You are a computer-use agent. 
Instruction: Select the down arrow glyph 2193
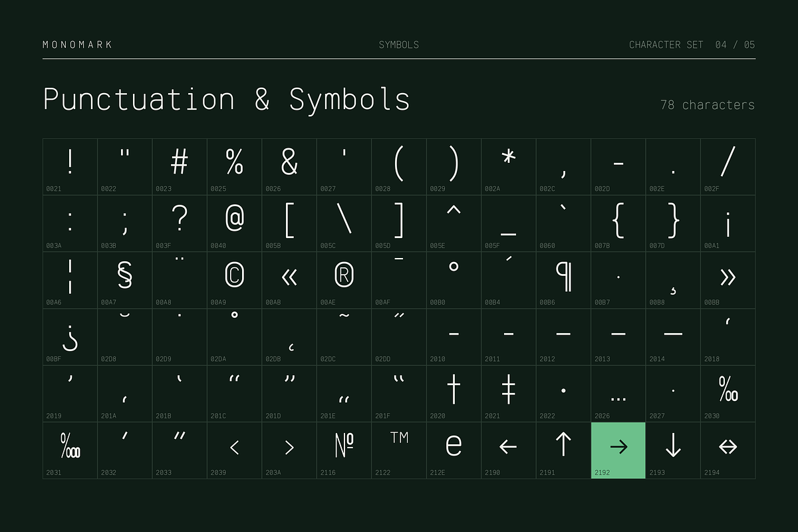(672, 450)
